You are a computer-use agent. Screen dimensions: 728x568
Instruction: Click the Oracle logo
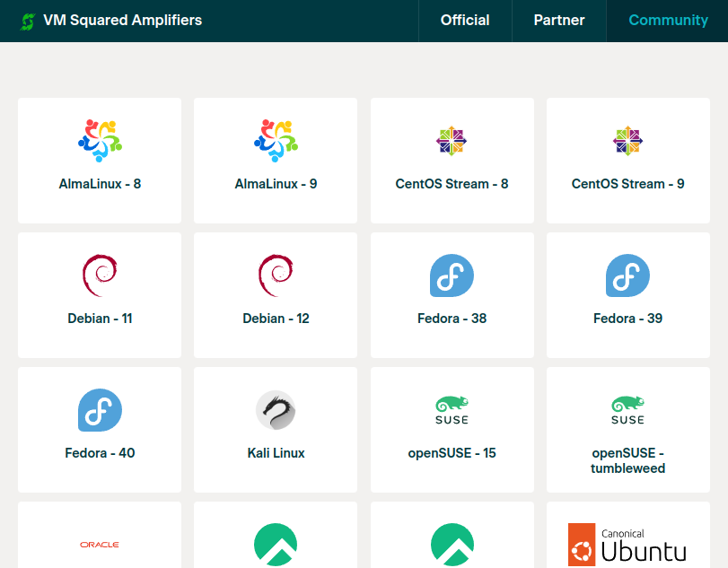point(100,545)
